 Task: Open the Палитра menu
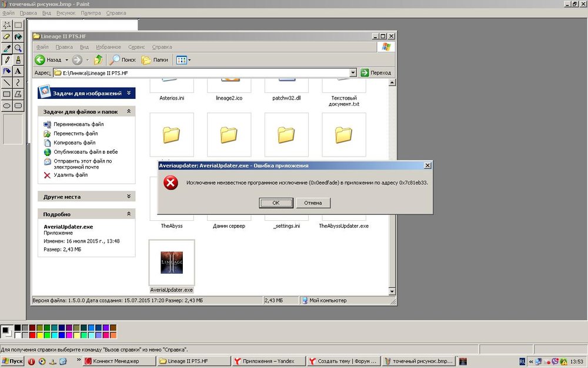click(91, 12)
